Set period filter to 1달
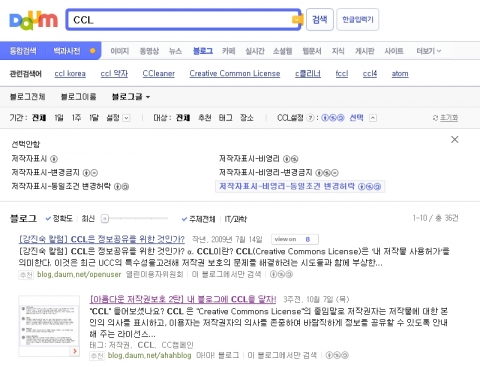 94,118
